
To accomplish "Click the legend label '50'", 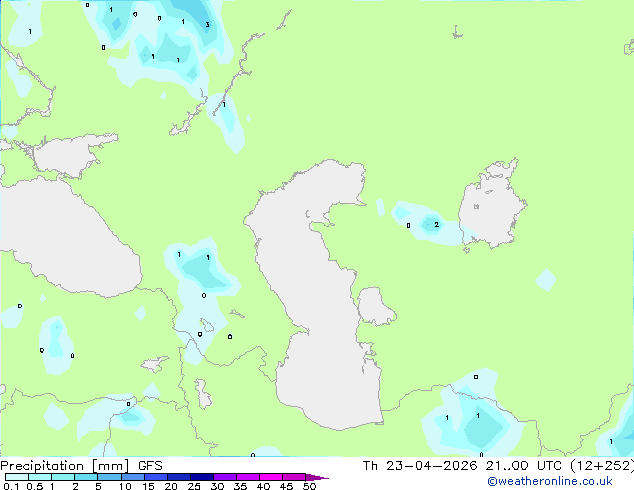I will coord(309,486).
